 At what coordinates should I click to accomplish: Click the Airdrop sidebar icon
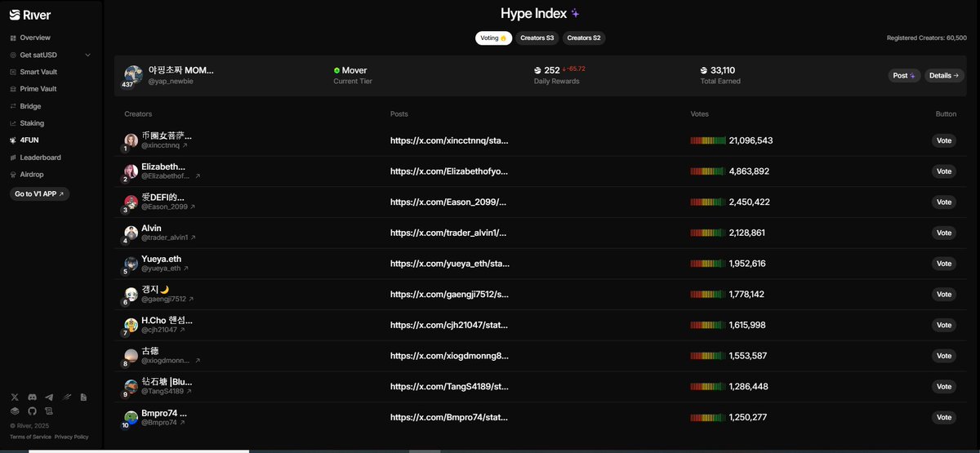[13, 175]
